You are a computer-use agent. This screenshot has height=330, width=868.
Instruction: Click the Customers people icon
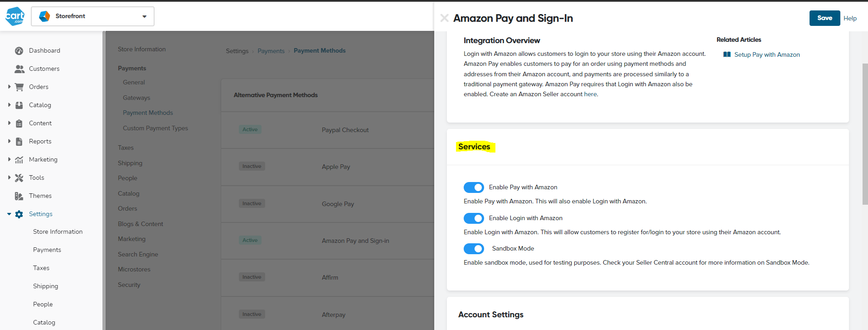[x=19, y=69]
